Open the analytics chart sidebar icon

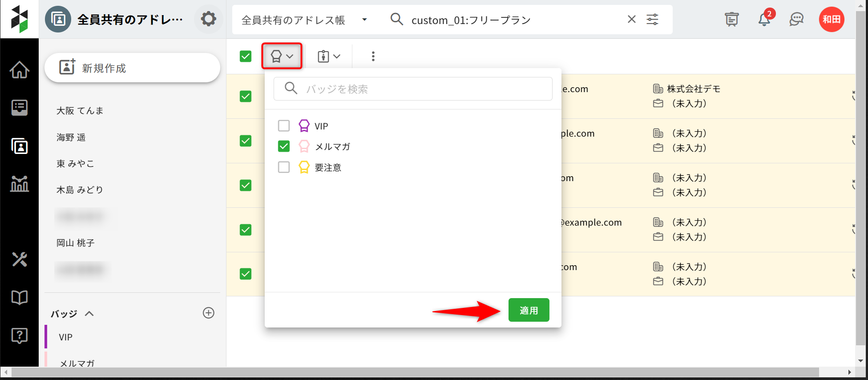(19, 183)
